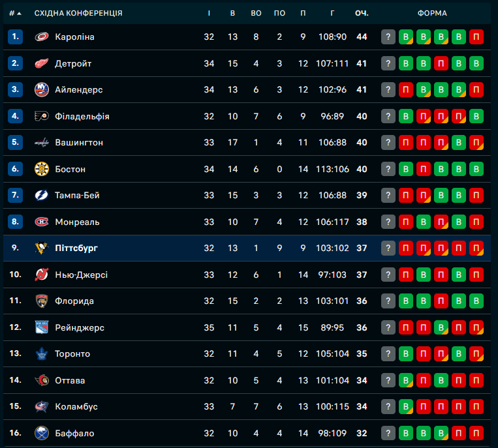The image size is (498, 448).
Task: Sort by the В wins column header
Action: tap(233, 13)
